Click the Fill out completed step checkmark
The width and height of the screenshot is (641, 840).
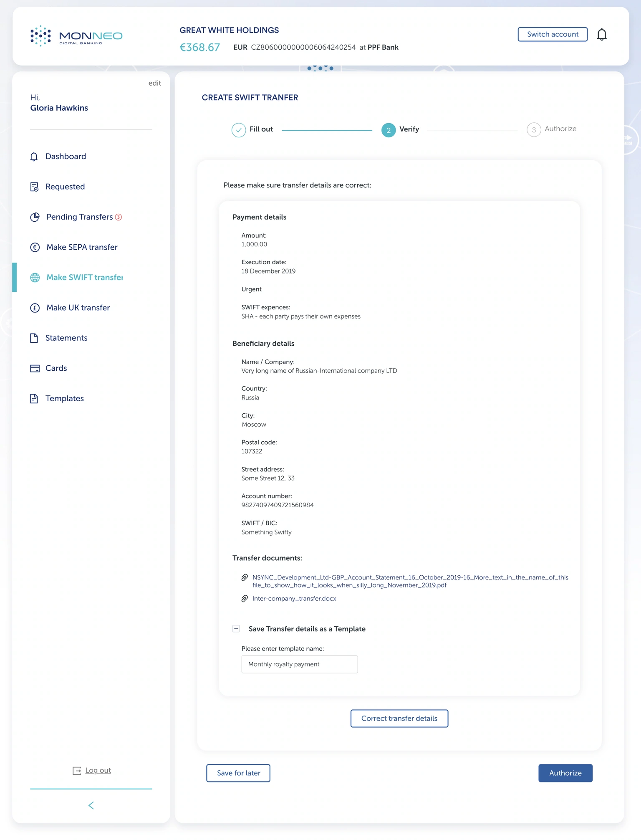(239, 130)
